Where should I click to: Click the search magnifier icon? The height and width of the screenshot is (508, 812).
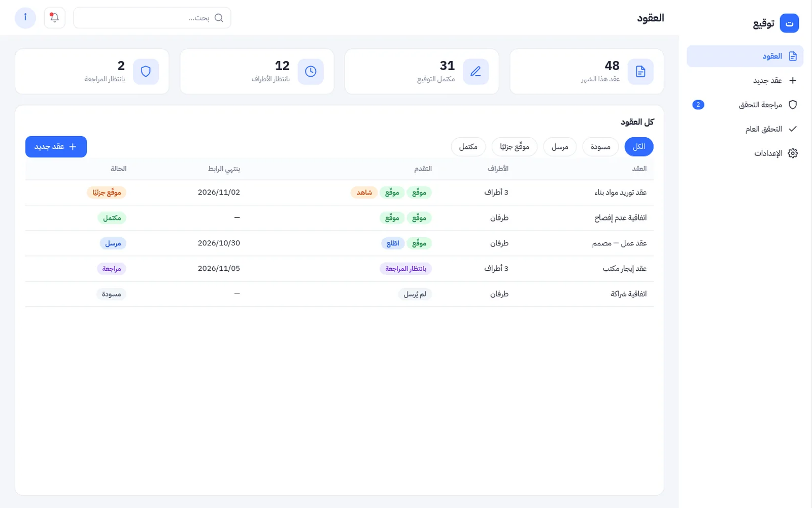click(219, 18)
